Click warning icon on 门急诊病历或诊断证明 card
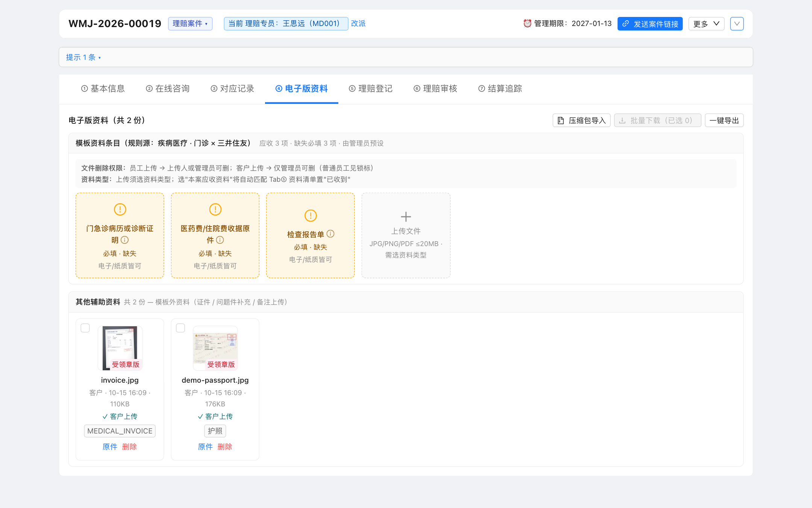 pyautogui.click(x=120, y=209)
